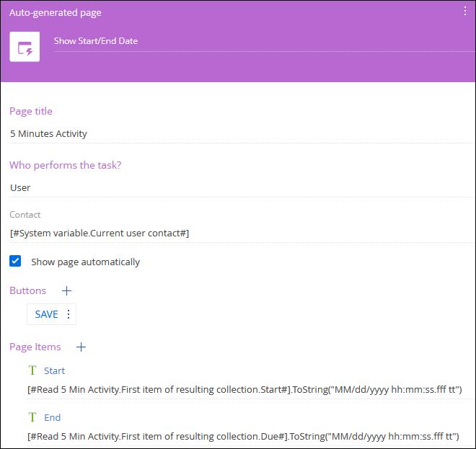
Task: Edit the Show Start/End Date element name
Action: pos(96,41)
